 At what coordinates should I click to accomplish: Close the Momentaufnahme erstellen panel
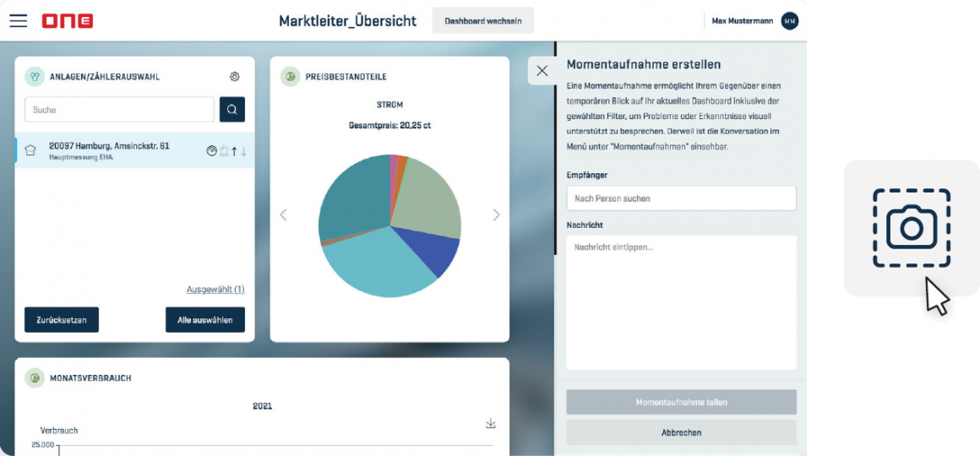[x=542, y=71]
